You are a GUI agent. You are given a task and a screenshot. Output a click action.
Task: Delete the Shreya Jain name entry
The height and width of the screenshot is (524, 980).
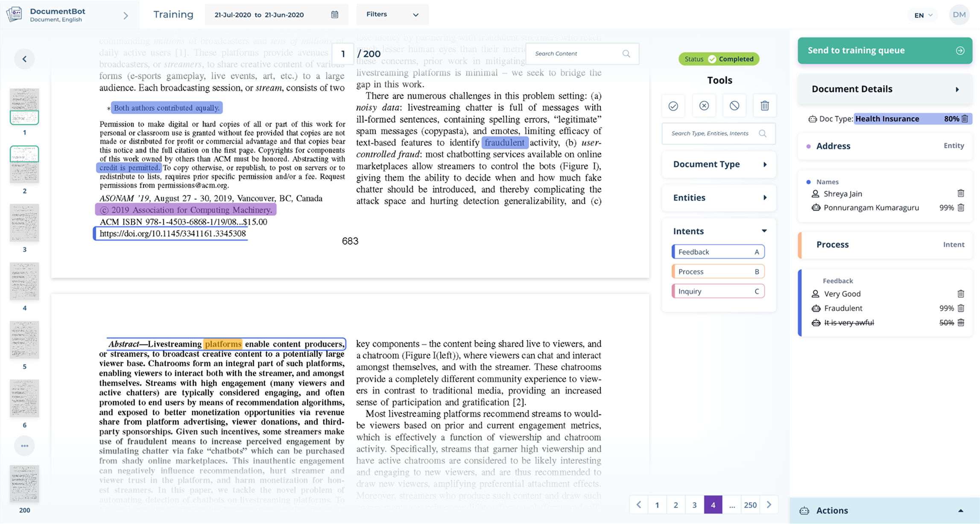960,193
